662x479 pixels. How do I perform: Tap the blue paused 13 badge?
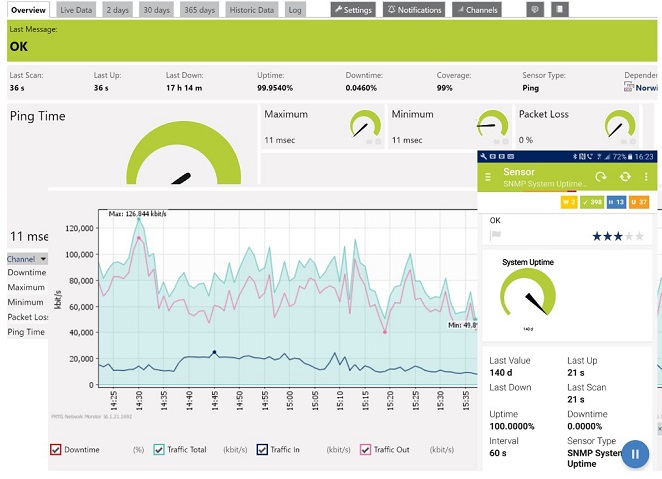(616, 202)
